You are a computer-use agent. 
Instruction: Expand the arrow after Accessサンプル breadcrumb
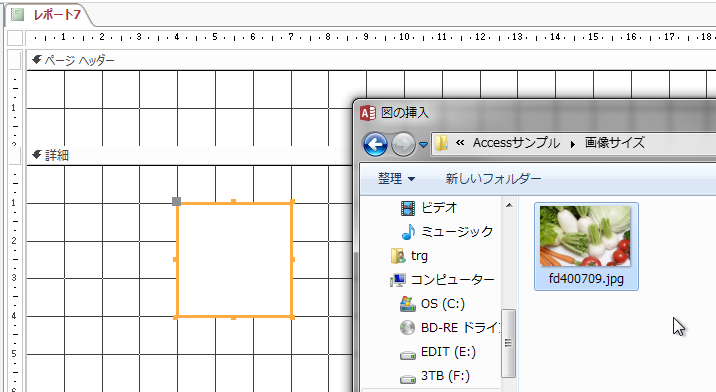(573, 144)
